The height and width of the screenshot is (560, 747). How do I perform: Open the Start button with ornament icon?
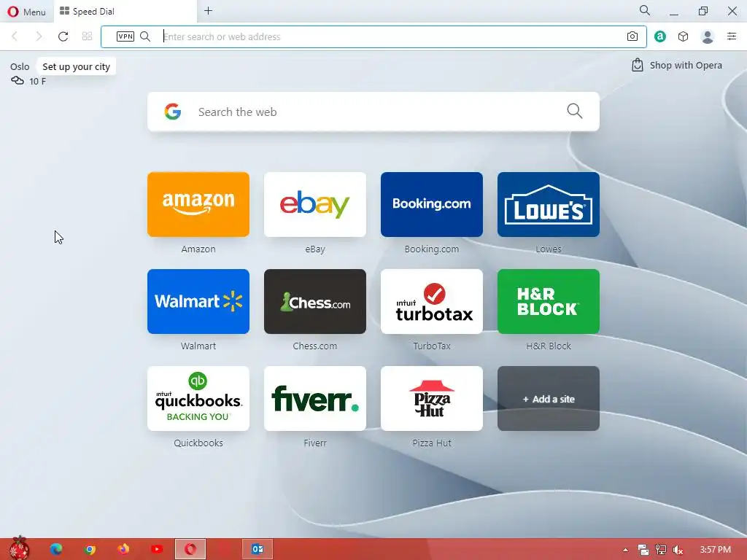(19, 548)
